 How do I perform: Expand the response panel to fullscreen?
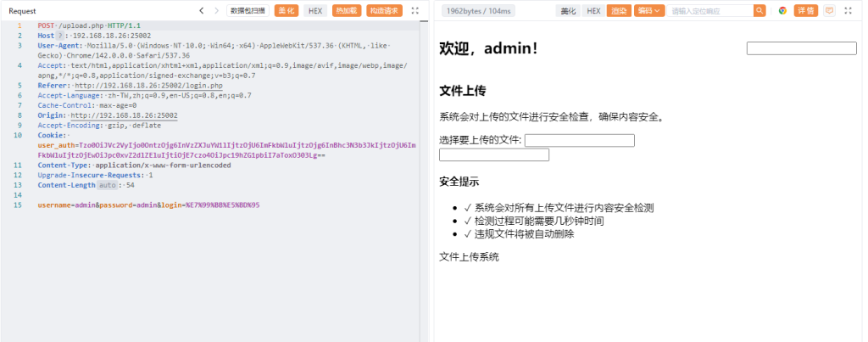pyautogui.click(x=848, y=10)
